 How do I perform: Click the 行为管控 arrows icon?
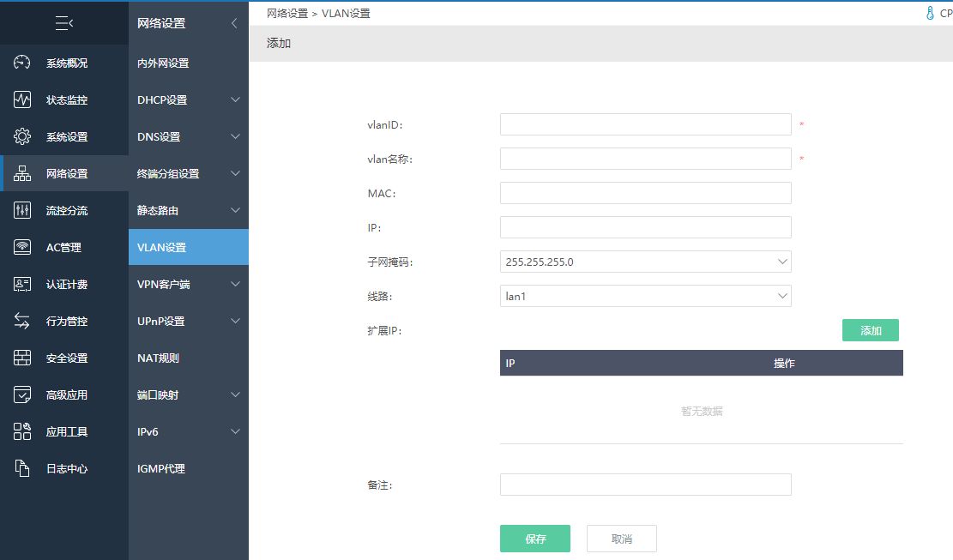point(22,321)
